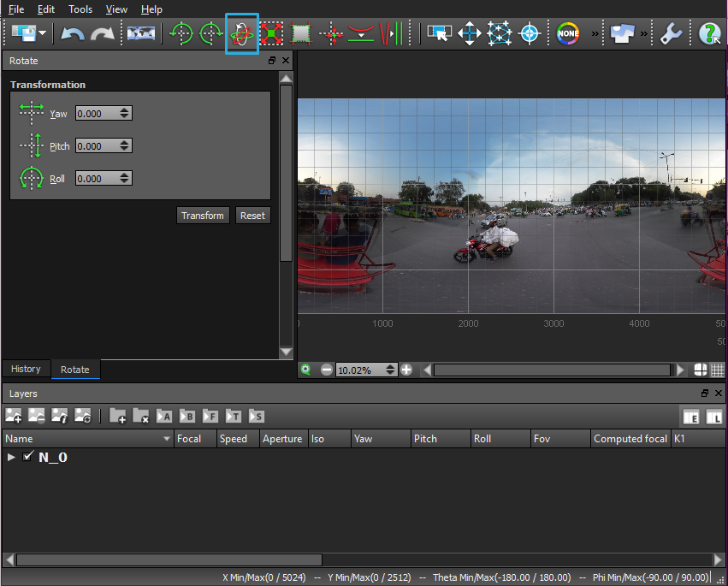
Task: Open Help with the question mark icon
Action: coord(709,33)
